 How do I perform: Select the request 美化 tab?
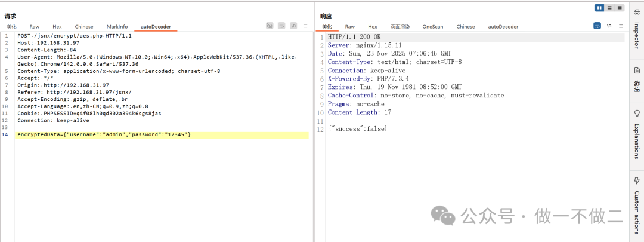click(11, 27)
